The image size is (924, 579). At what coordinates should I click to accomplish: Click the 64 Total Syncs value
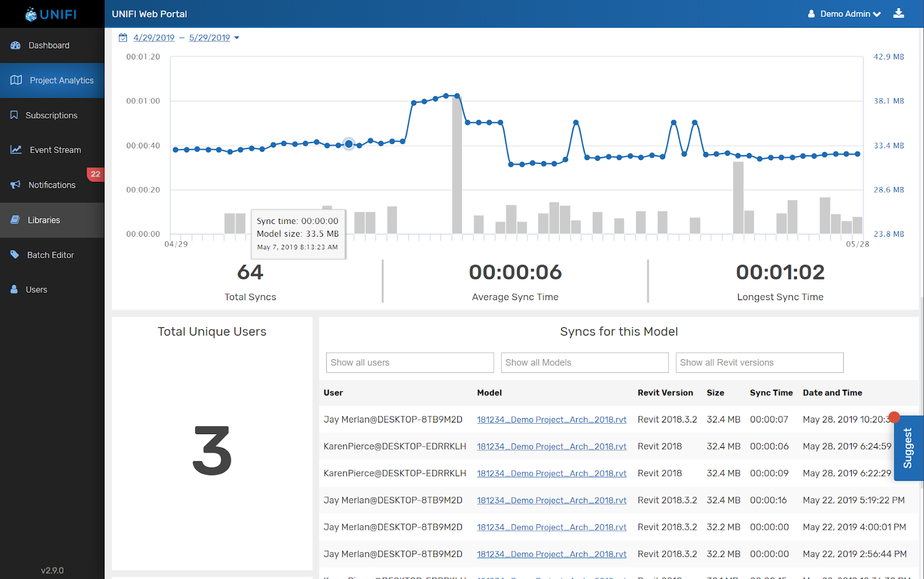click(250, 272)
